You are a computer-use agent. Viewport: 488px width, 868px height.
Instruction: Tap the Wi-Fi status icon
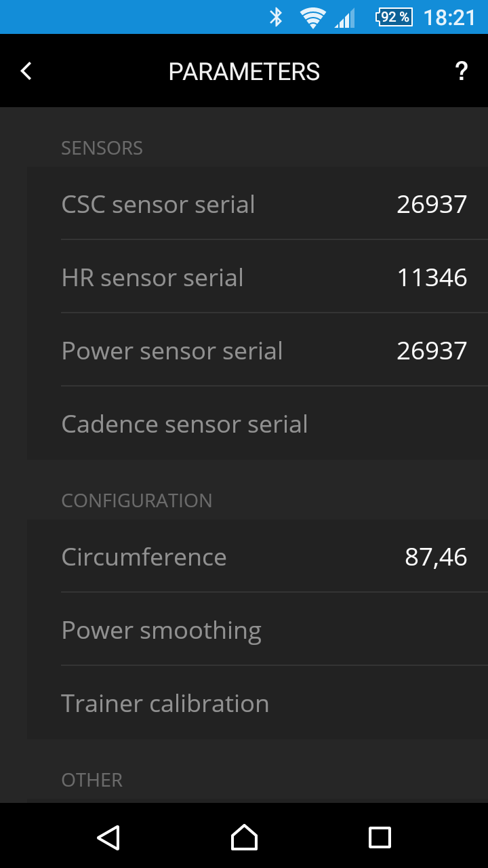point(312,18)
